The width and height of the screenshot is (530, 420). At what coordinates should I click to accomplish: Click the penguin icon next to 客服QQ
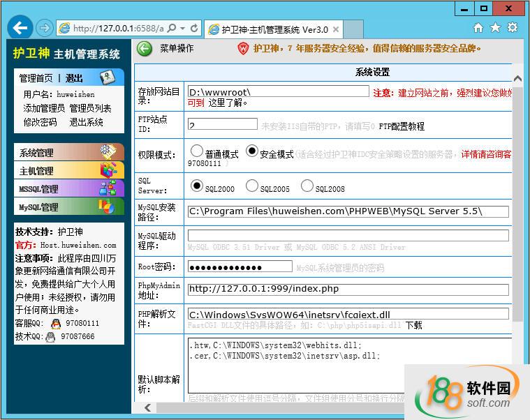pyautogui.click(x=50, y=324)
